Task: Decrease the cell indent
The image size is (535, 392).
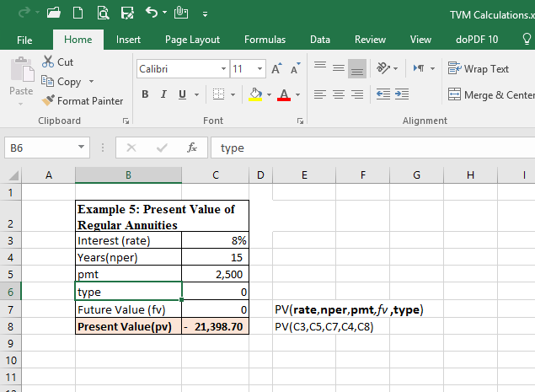Action: click(383, 94)
